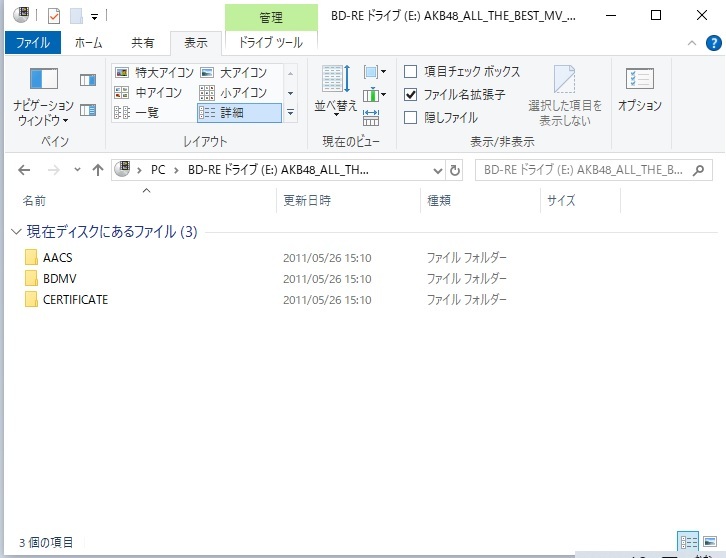The image size is (726, 558).
Task: Uncheck ファイル名拡張子 checkbox
Action: (x=411, y=95)
